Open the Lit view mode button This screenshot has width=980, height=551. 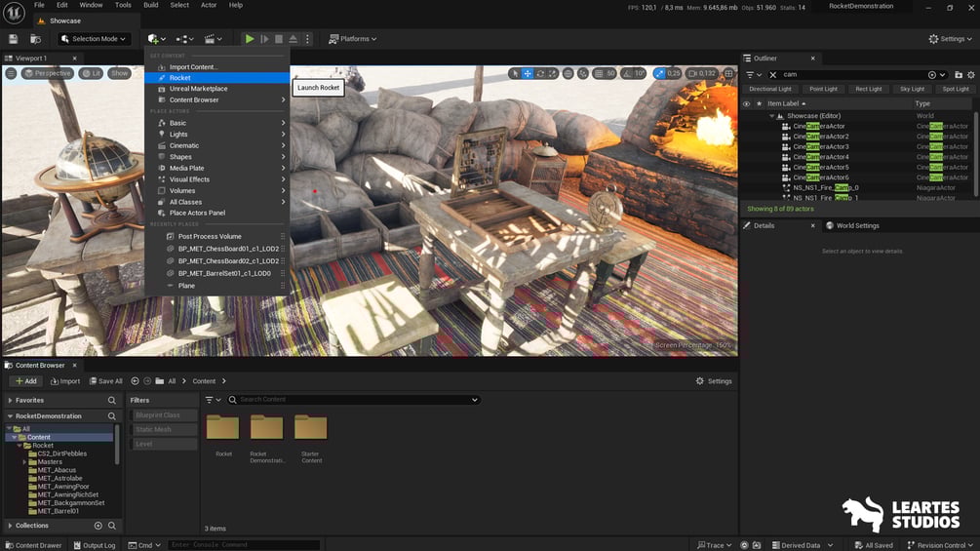(x=92, y=74)
